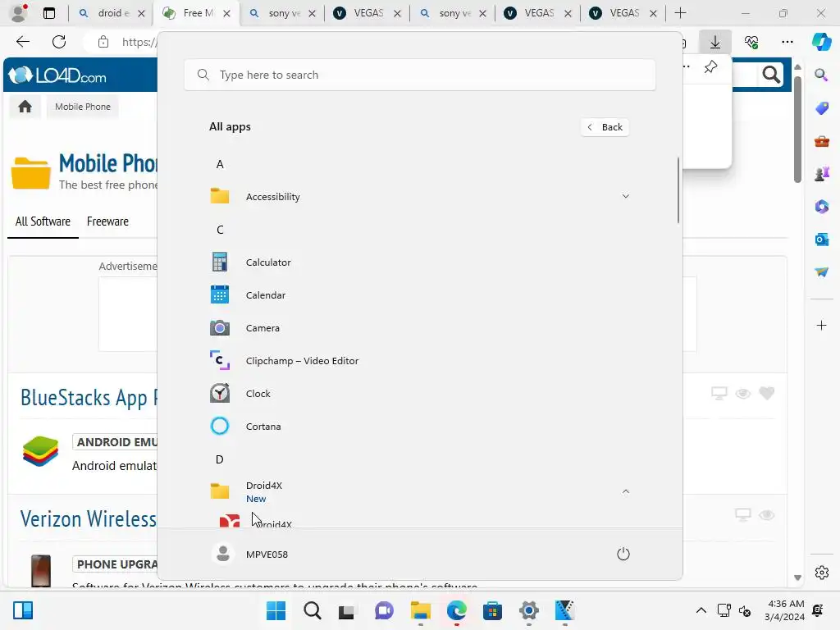Select the All Software tab on LO4D

[x=43, y=221]
